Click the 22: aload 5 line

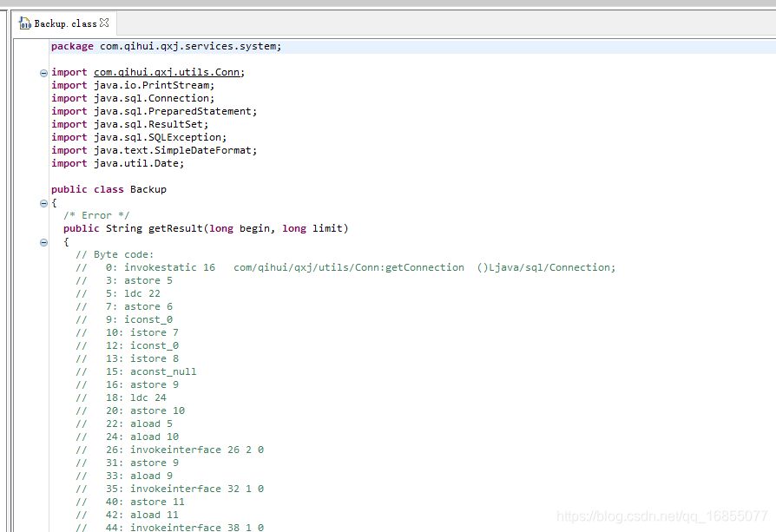(x=124, y=424)
